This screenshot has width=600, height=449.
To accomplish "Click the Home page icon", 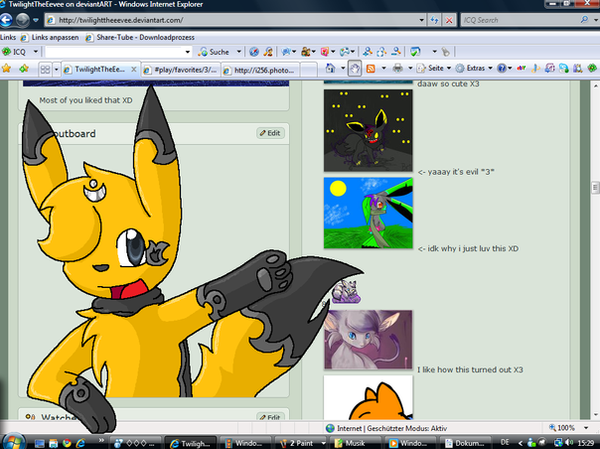I will point(330,69).
